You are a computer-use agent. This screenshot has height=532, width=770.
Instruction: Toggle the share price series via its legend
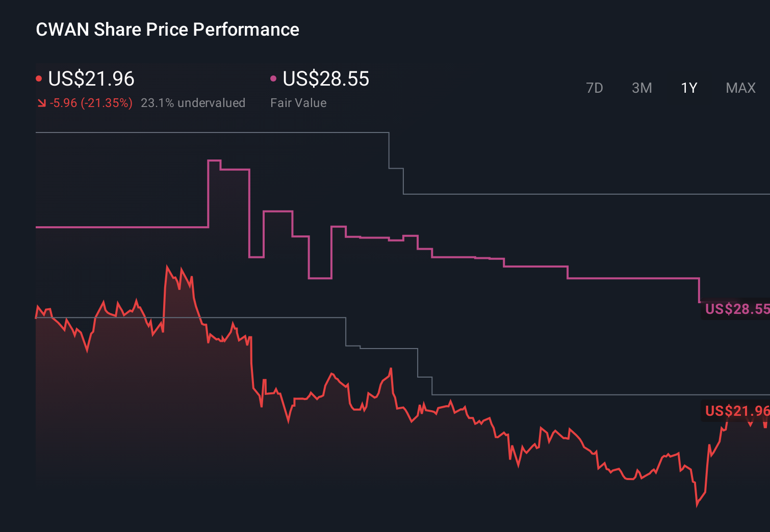pyautogui.click(x=91, y=79)
